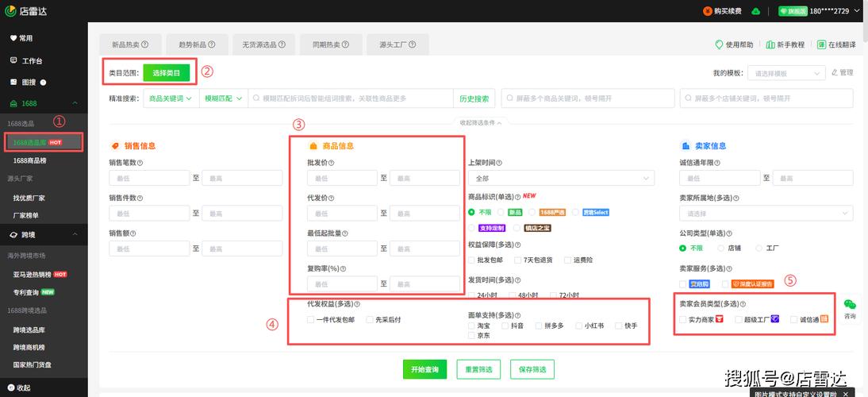Click help icon next to 批发价

pyautogui.click(x=331, y=163)
